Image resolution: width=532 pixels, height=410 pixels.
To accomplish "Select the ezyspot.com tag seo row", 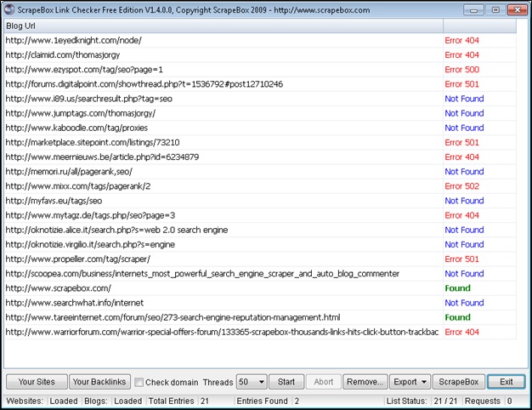I will (260, 70).
